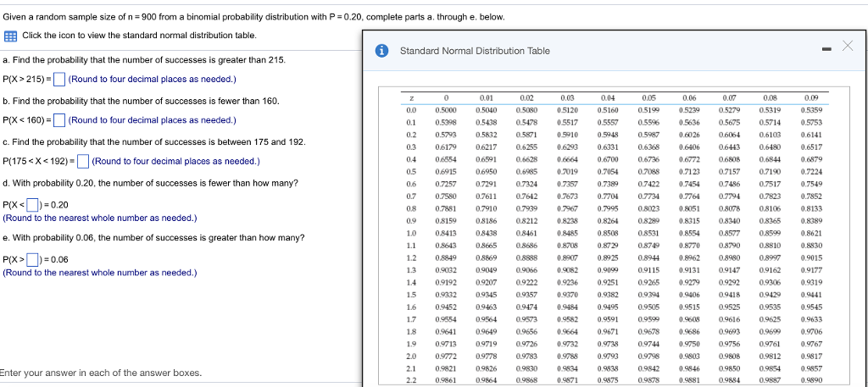The height and width of the screenshot is (387, 868).
Task: Click table value 0.9608
Action: pos(689,319)
